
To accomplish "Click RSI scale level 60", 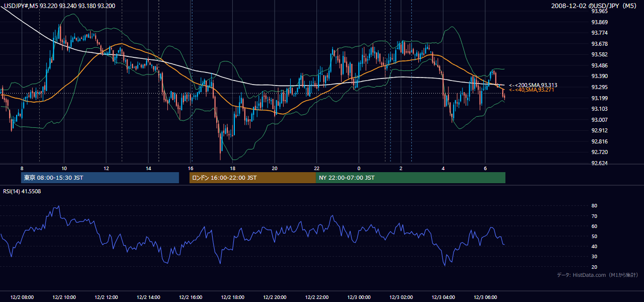I will (594, 226).
